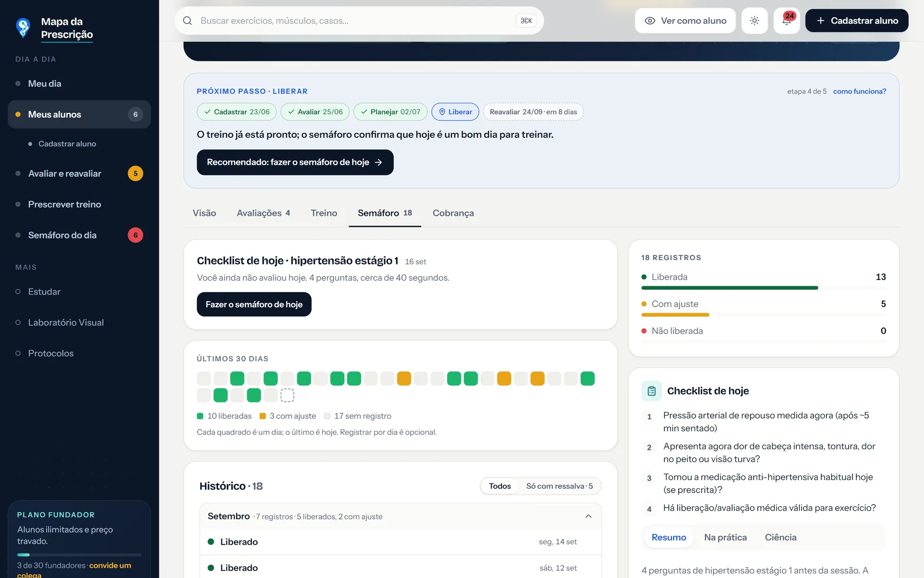The width and height of the screenshot is (924, 578).
Task: Open the Avaliações tab
Action: [263, 213]
